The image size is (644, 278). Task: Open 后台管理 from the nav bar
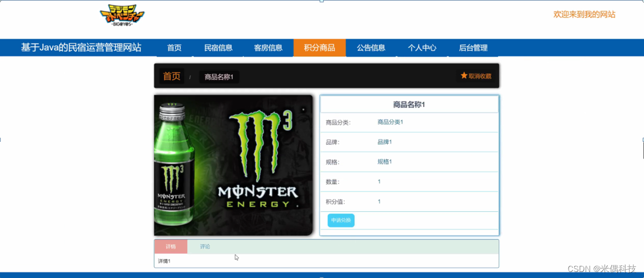pos(473,48)
